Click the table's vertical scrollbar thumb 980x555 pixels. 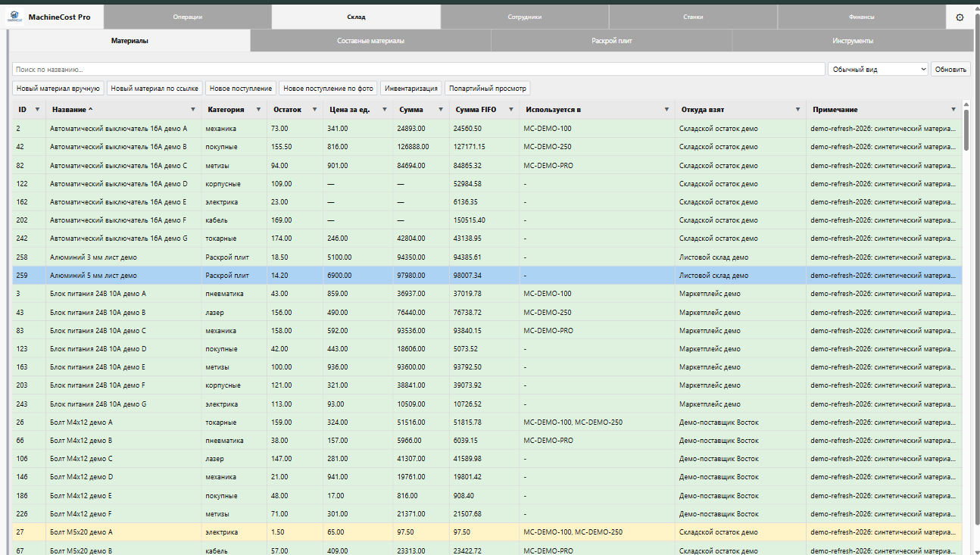(x=966, y=130)
